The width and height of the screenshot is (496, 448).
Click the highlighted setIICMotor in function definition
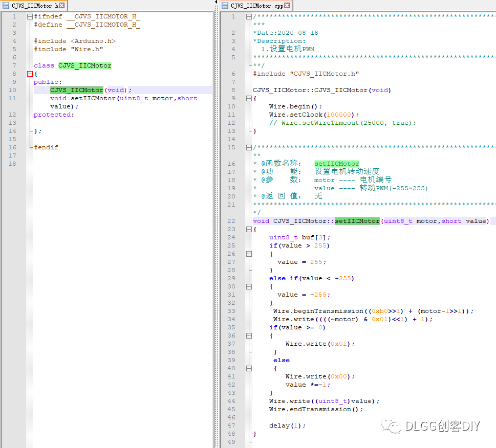(357, 221)
